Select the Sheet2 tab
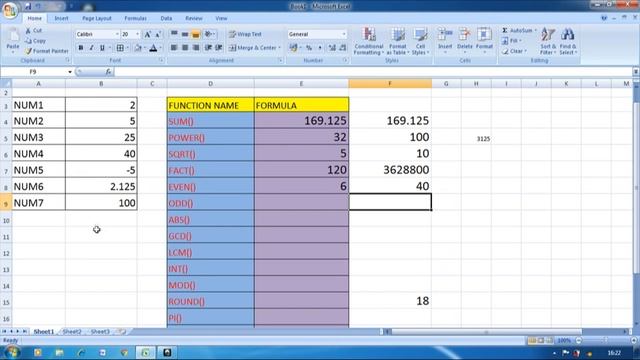The width and height of the screenshot is (640, 360). 72,331
